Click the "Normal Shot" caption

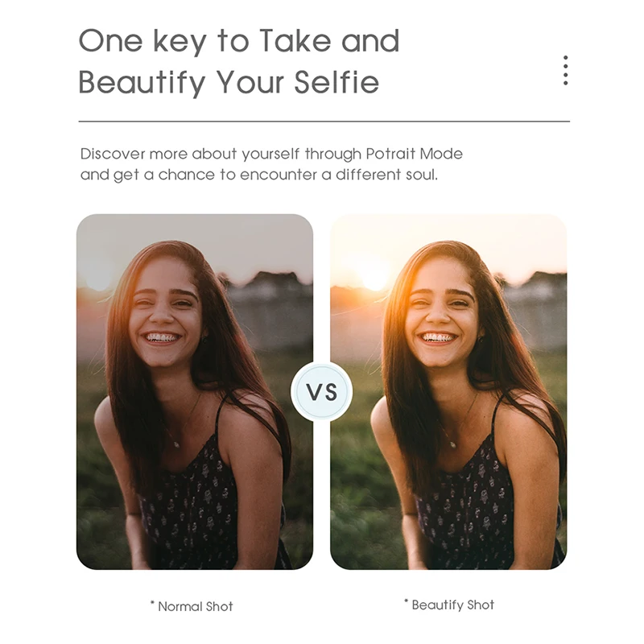pos(196,607)
